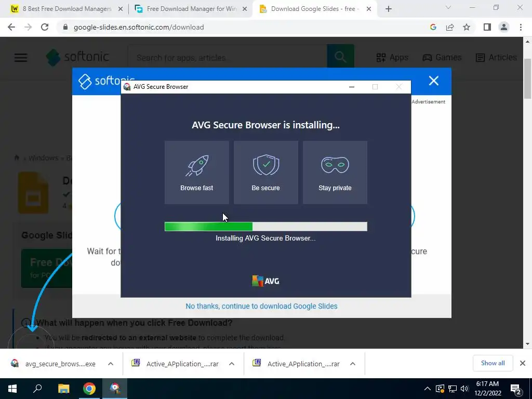Click the address bar URL
532x399 pixels.
[139, 27]
